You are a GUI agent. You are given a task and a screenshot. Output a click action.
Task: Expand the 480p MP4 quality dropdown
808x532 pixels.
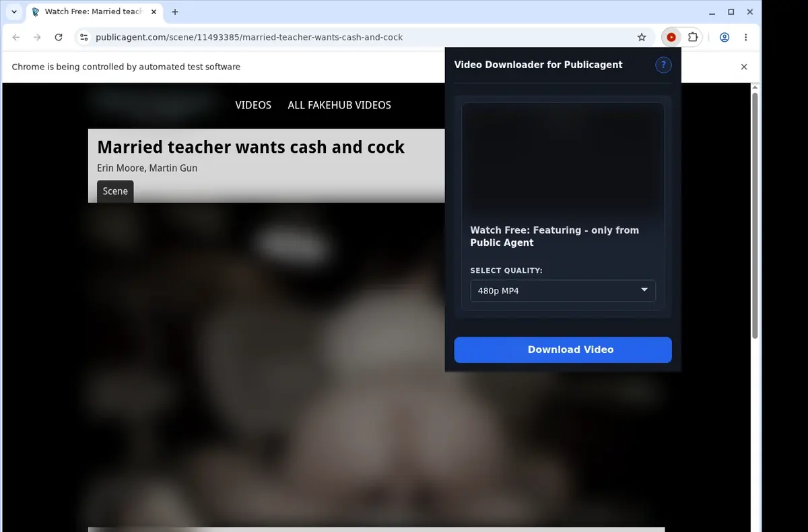pos(563,291)
